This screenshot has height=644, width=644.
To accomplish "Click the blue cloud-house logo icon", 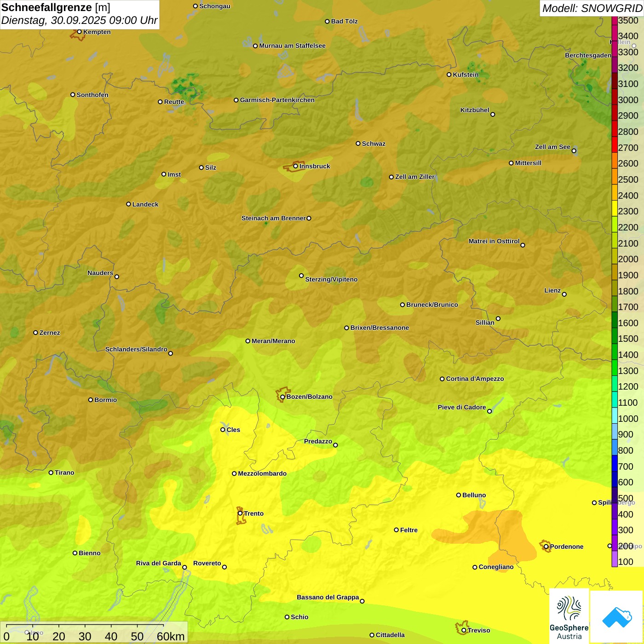I will (x=617, y=617).
